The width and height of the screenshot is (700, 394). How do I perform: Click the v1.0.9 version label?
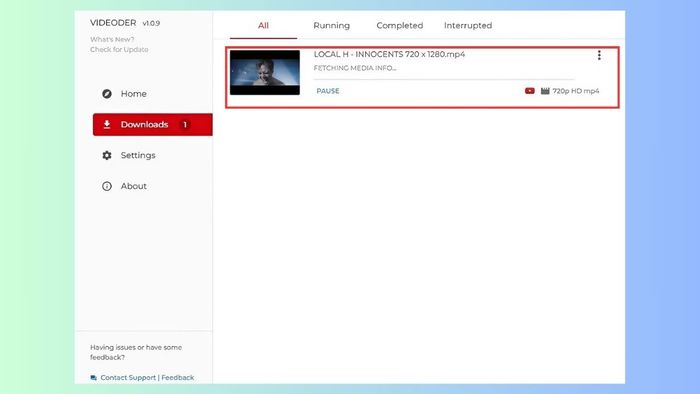151,23
